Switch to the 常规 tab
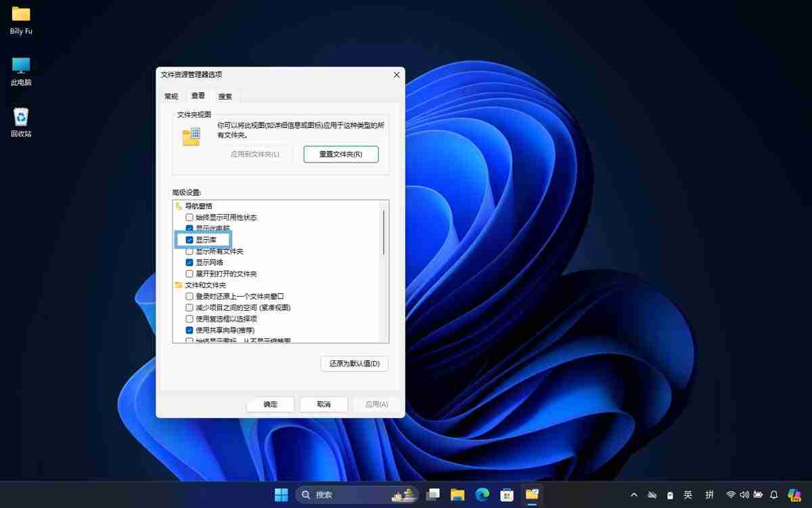Screen dimensions: 812x508 [x=171, y=96]
